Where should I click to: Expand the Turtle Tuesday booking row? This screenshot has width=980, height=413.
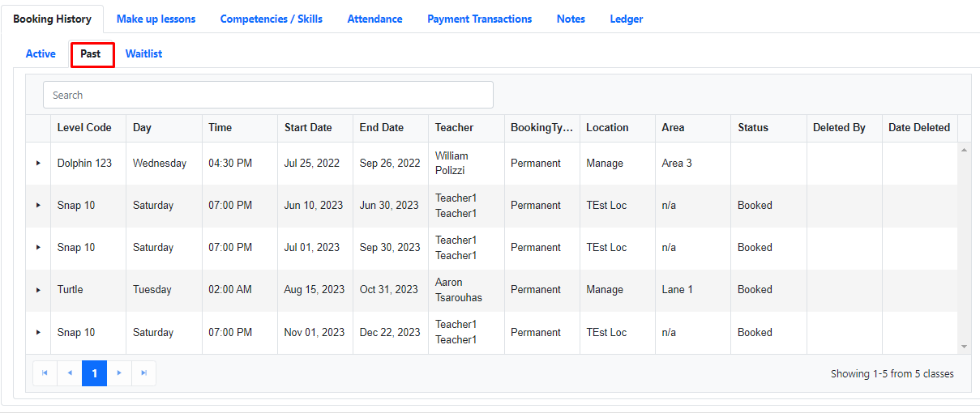coord(38,290)
